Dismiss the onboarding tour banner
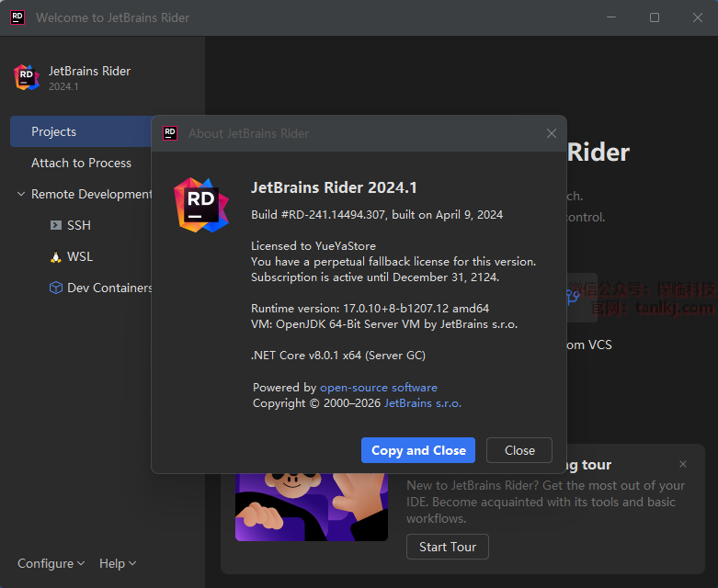 click(683, 465)
